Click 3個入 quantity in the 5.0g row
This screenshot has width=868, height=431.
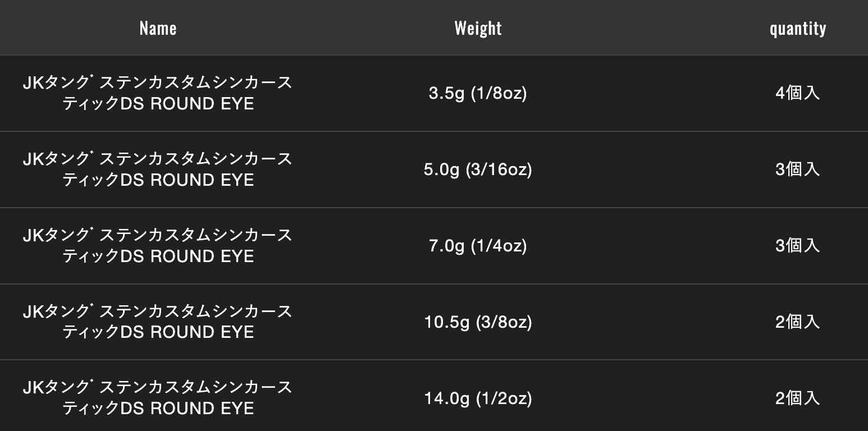pyautogui.click(x=797, y=169)
